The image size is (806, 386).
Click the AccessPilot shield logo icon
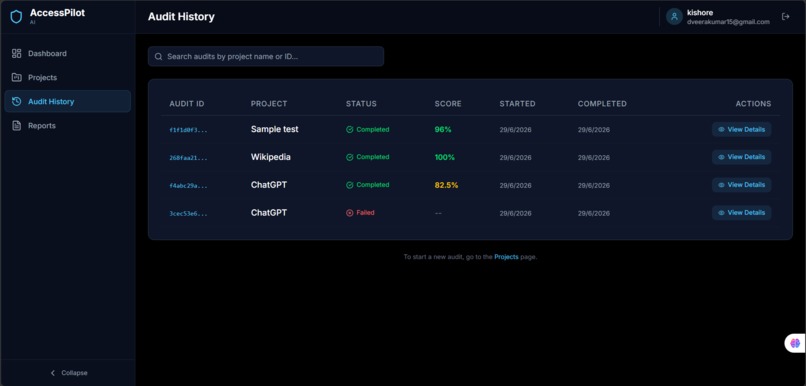(x=16, y=17)
